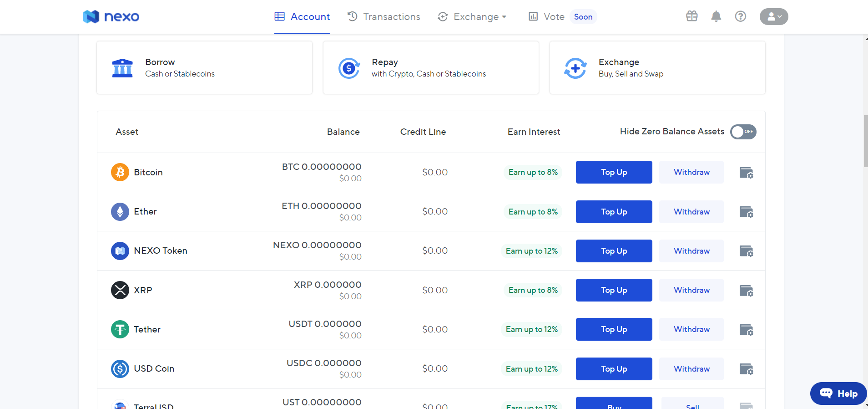The width and height of the screenshot is (868, 409).
Task: Click the Nexo logo
Action: pyautogui.click(x=111, y=17)
